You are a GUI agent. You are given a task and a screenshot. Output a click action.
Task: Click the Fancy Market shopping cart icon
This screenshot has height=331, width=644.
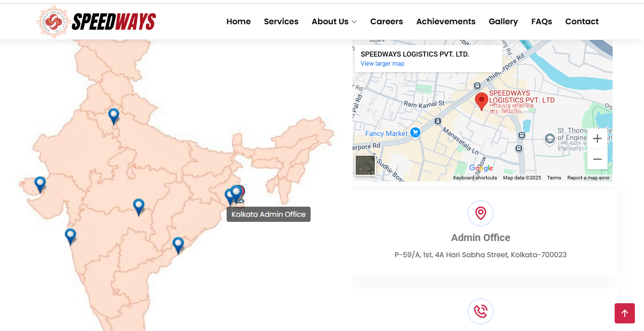tap(415, 133)
